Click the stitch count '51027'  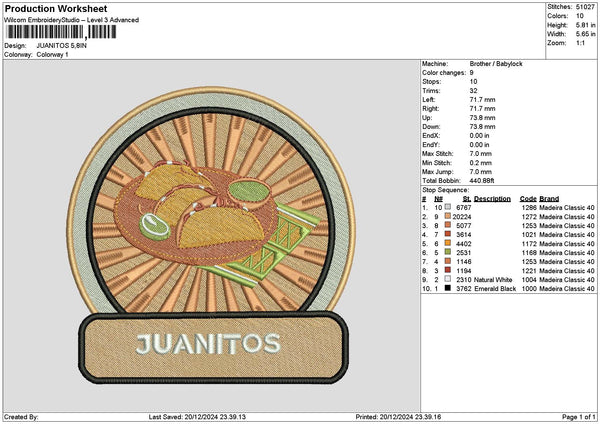click(585, 7)
